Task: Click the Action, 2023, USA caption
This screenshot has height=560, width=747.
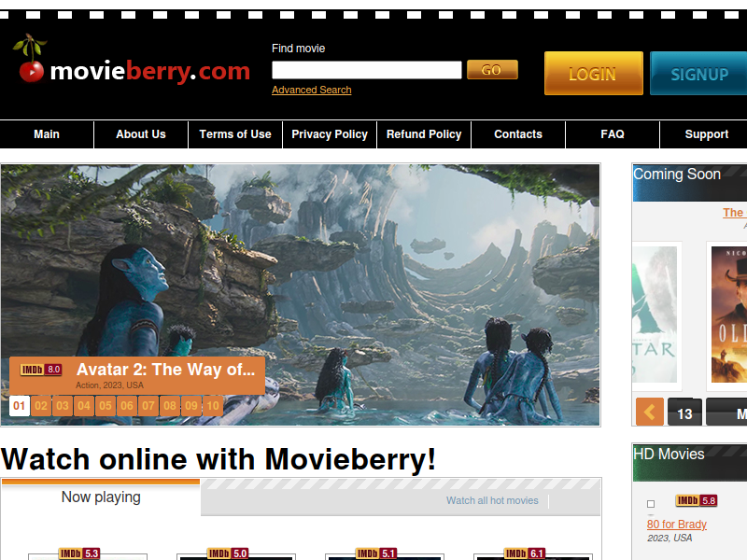Action: click(109, 385)
